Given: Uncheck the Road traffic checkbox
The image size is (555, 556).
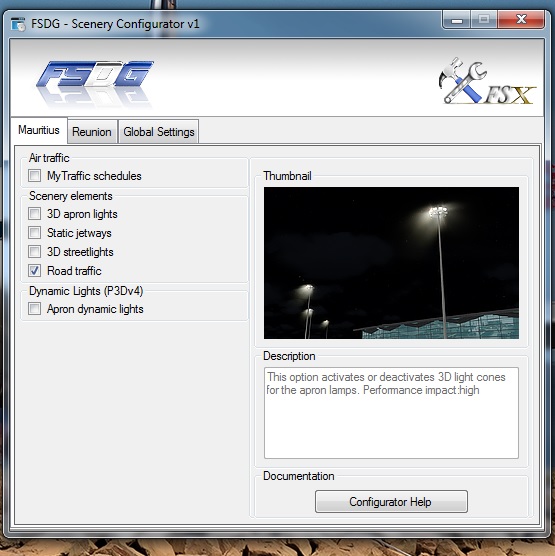Looking at the screenshot, I should tap(34, 271).
